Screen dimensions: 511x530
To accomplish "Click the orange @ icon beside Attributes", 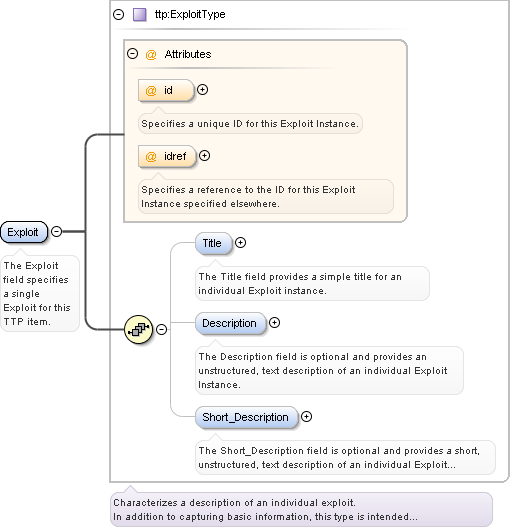I will point(151,54).
